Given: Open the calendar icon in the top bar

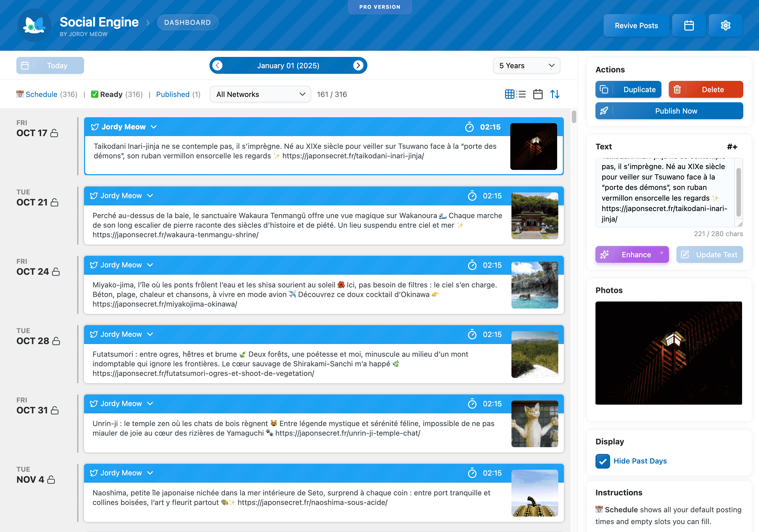Looking at the screenshot, I should [x=689, y=25].
